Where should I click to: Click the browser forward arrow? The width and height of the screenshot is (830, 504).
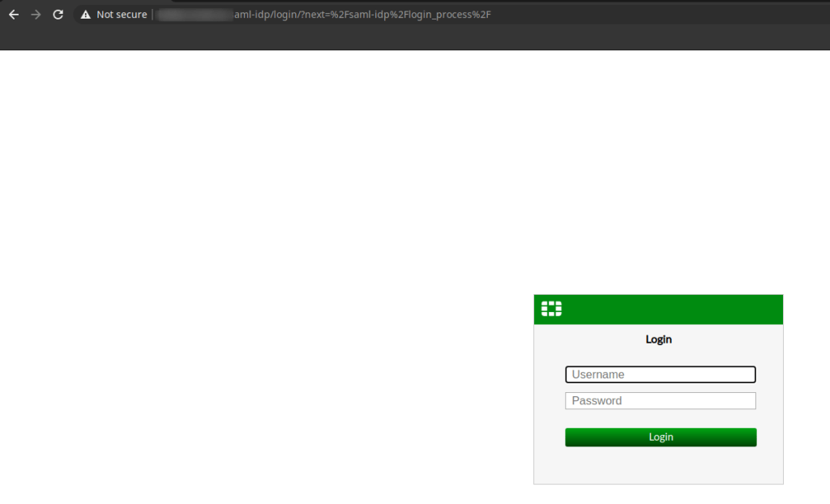click(35, 15)
